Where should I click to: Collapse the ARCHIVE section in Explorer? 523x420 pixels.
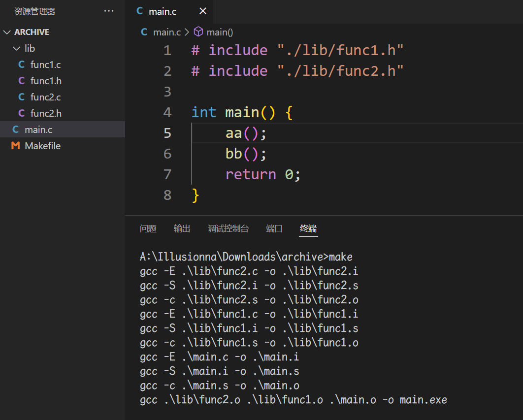pos(7,32)
